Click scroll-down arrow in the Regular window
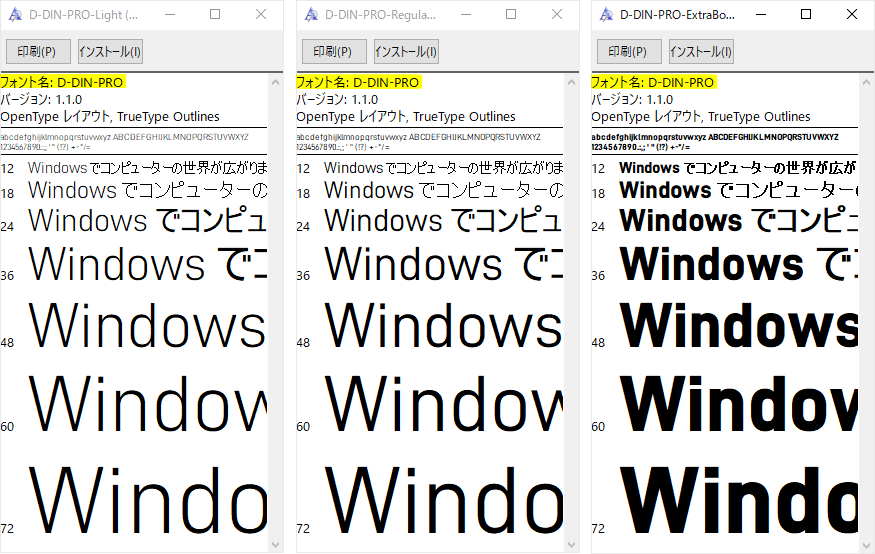The width and height of the screenshot is (875, 554). point(571,544)
